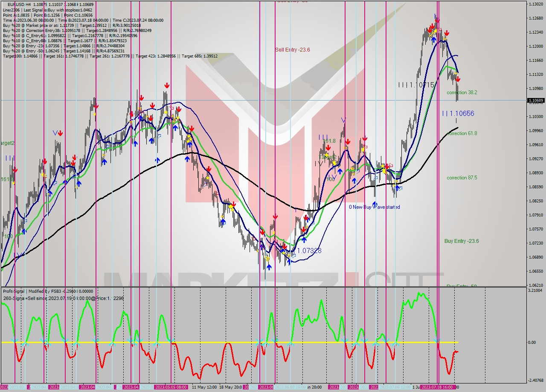
Task: Click the 1.08250 price axis value
Action: [x=536, y=201]
